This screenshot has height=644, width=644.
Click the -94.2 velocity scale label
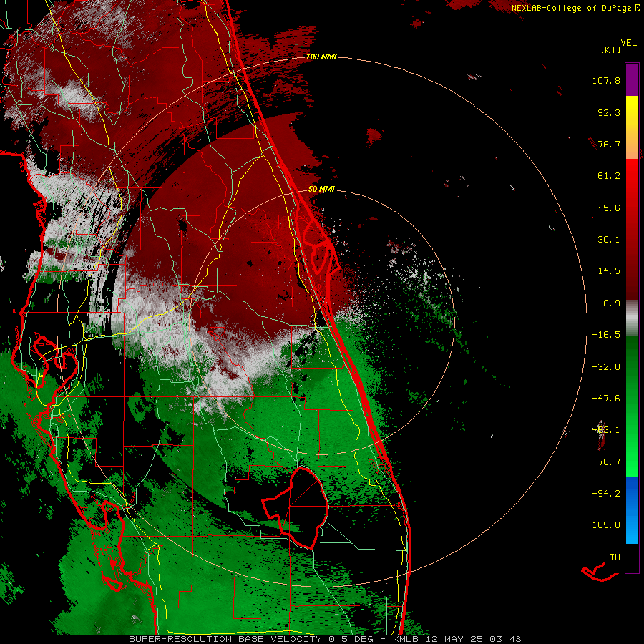pos(606,493)
